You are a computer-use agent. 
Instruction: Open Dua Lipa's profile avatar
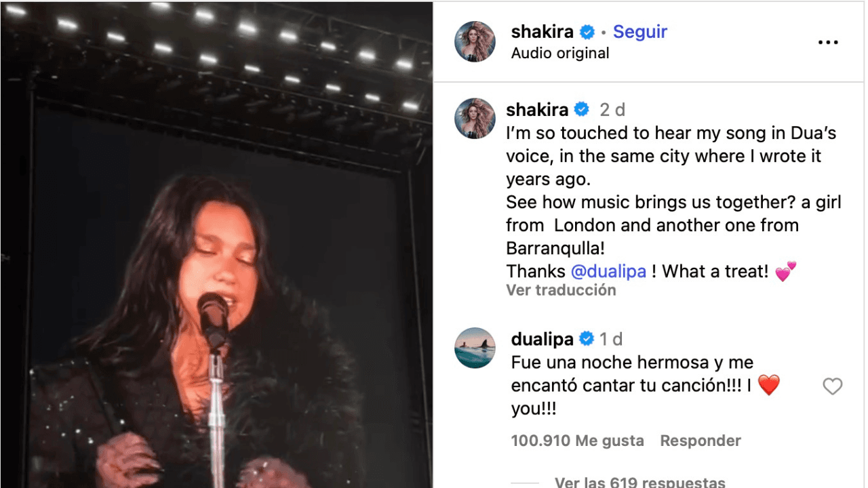point(475,348)
